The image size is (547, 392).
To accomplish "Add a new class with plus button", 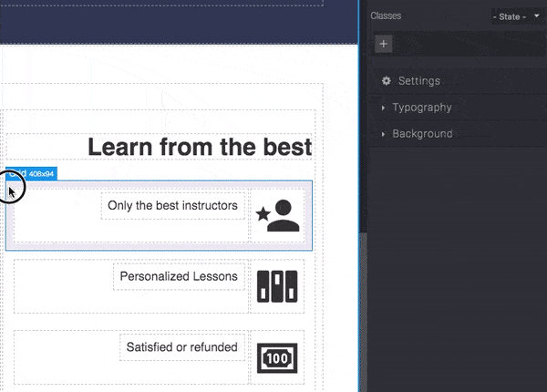I will tap(384, 44).
